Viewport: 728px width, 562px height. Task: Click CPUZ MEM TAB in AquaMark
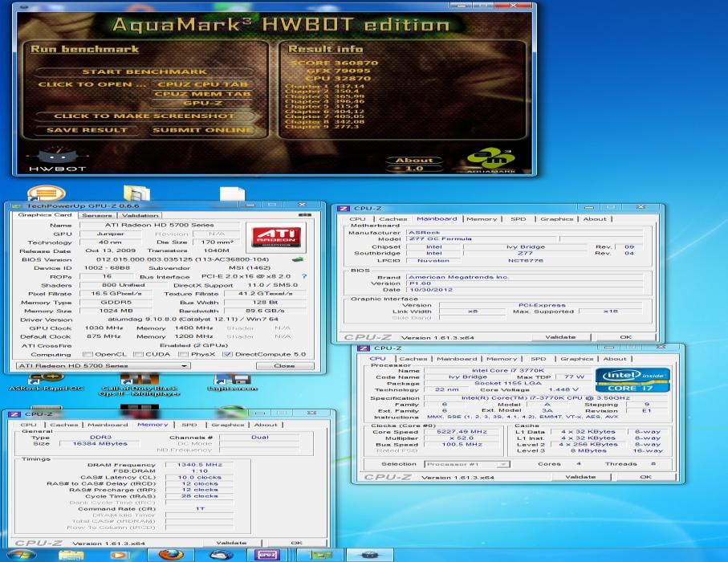click(203, 94)
